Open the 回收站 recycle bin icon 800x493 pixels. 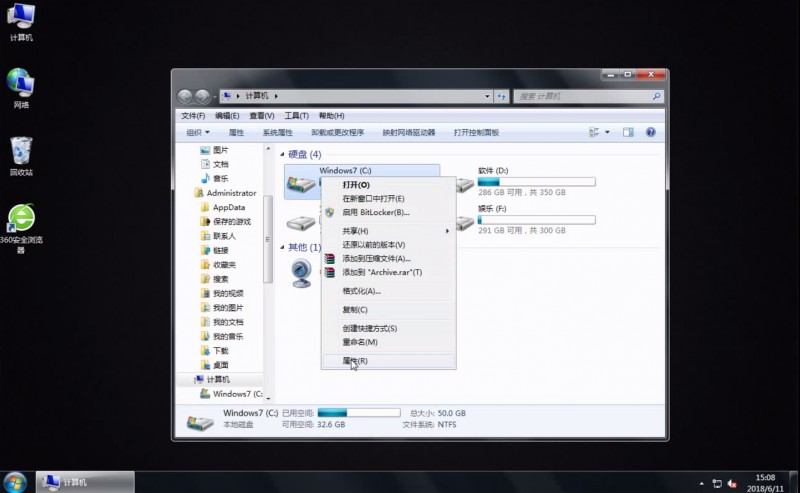[21, 156]
